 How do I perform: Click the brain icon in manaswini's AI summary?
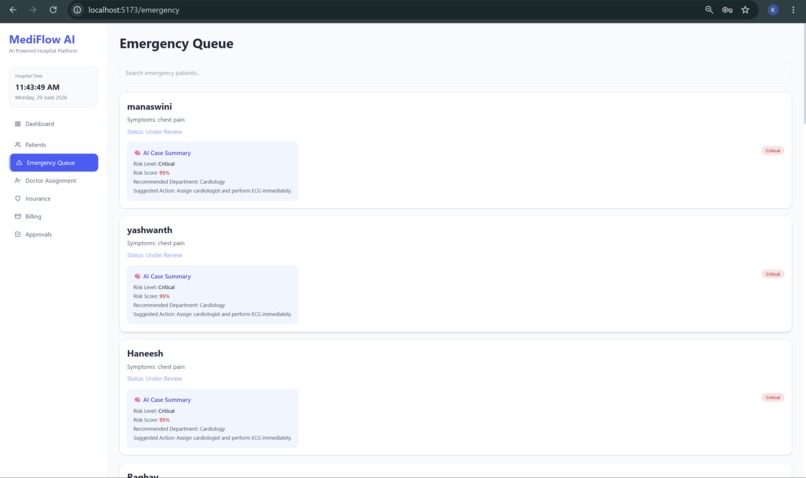click(x=137, y=153)
